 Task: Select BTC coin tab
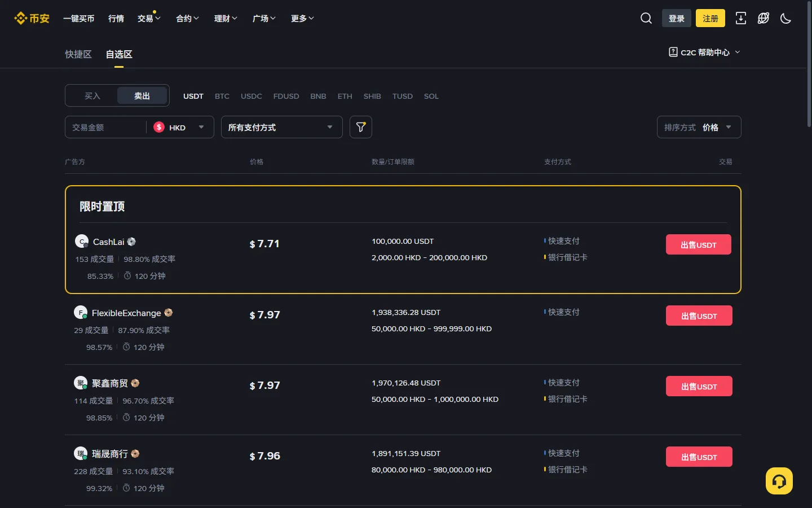222,96
